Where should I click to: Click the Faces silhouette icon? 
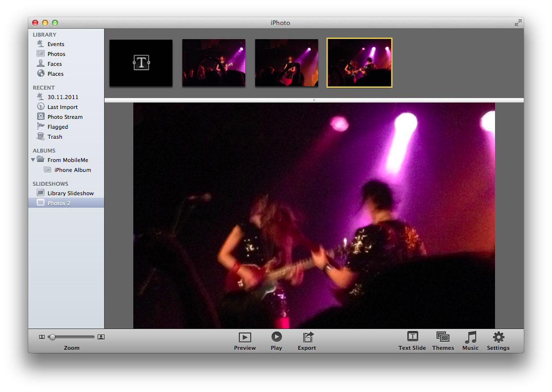tap(41, 63)
